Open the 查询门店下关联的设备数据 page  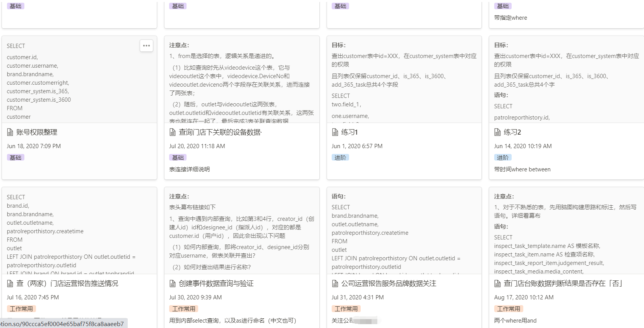click(220, 132)
